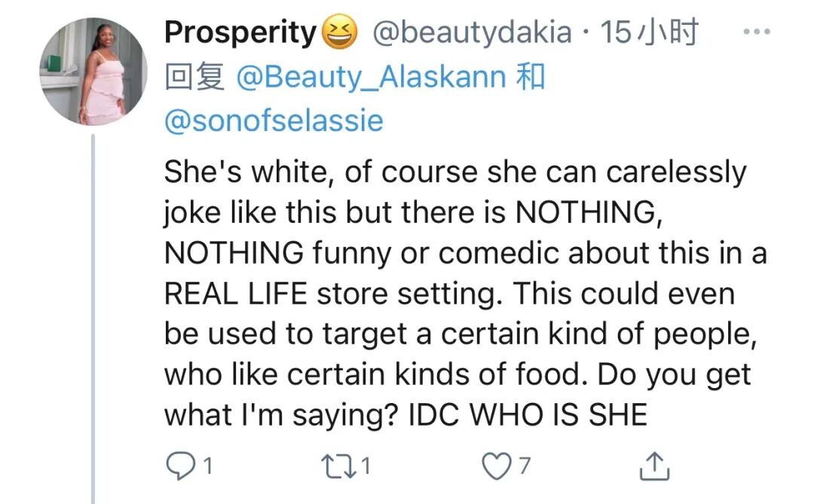Click the 回复 reply-to label

(194, 77)
